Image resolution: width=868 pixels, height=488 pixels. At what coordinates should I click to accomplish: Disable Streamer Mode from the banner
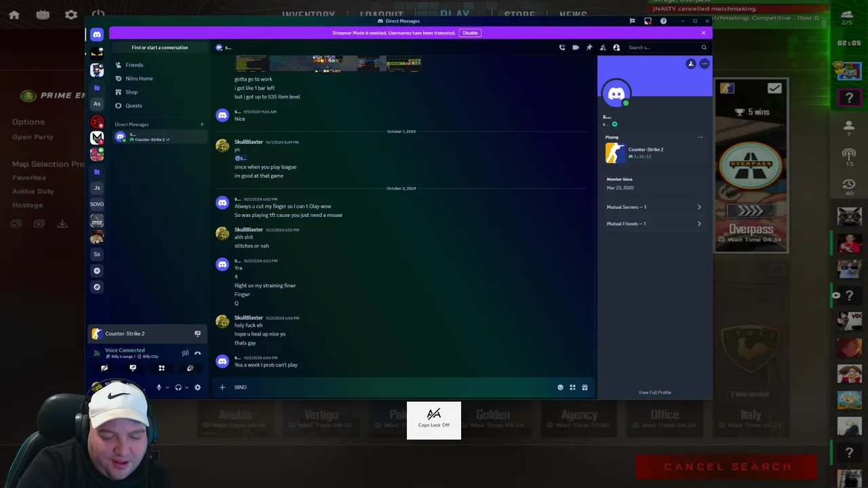click(x=470, y=33)
